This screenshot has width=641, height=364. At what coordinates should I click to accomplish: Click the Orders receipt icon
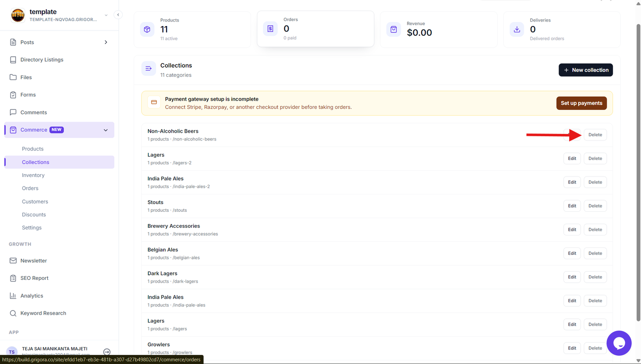(x=270, y=29)
